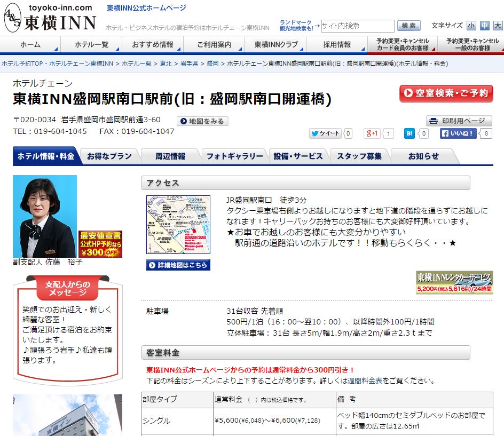504x436 pixels.
Task: Open general guest reservation change/cancel menu
Action: point(472,44)
